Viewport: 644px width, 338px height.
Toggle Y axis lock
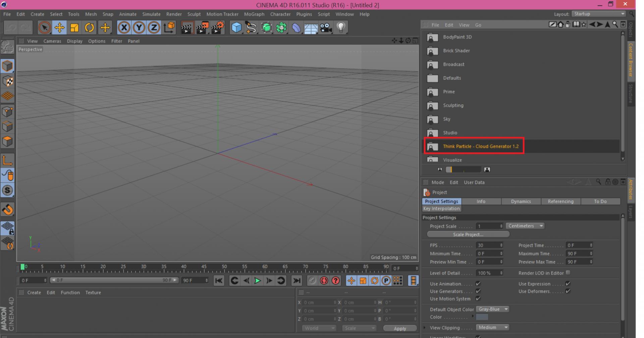click(139, 28)
